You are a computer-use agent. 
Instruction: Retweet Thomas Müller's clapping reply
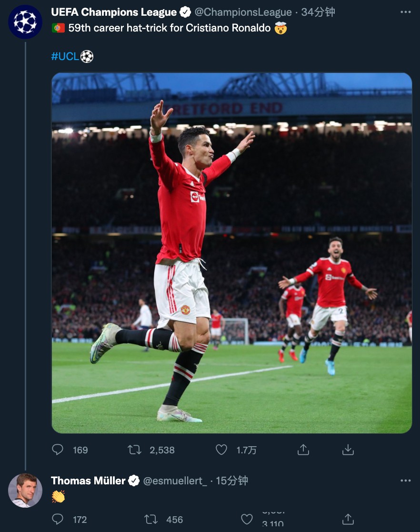click(x=151, y=520)
